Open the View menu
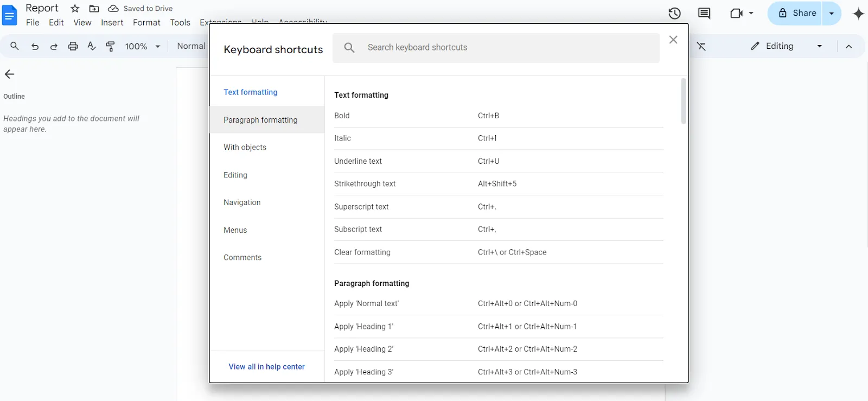This screenshot has height=401, width=868. pos(82,23)
